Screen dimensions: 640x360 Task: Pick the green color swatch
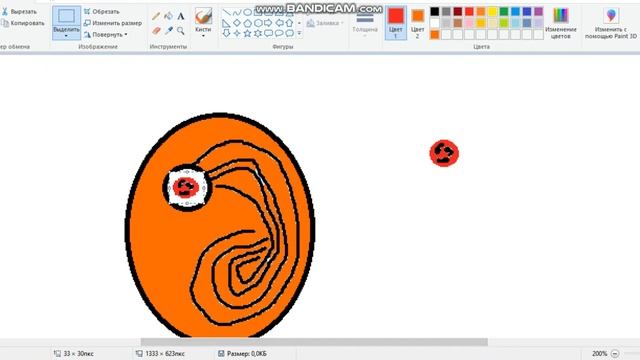click(x=504, y=11)
